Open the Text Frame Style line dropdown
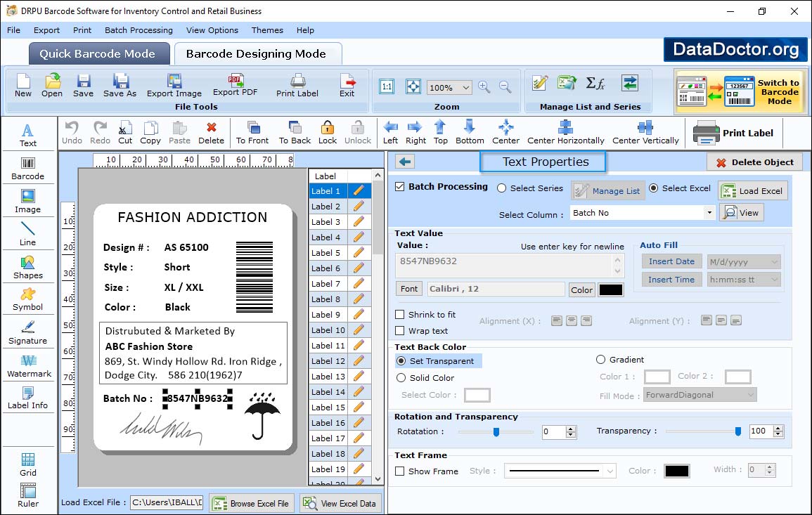 [x=610, y=471]
